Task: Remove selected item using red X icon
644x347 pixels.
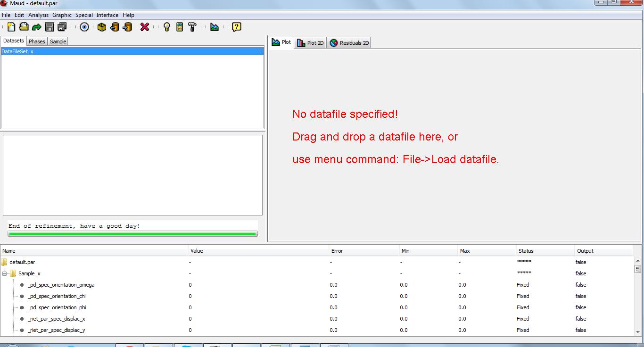Action: [x=145, y=27]
